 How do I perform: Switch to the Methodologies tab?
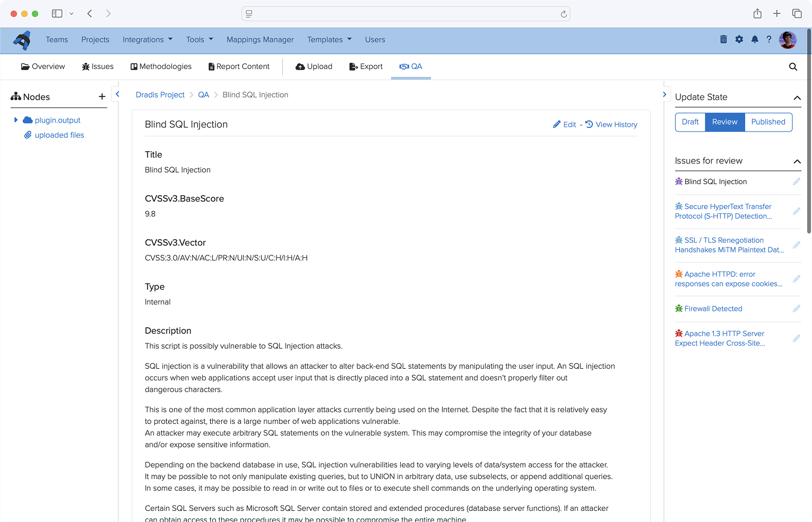coord(161,66)
